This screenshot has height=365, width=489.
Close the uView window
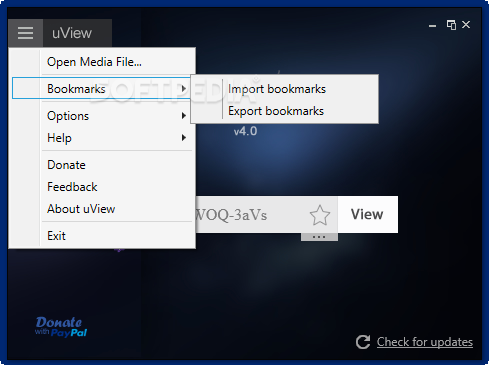click(x=466, y=25)
